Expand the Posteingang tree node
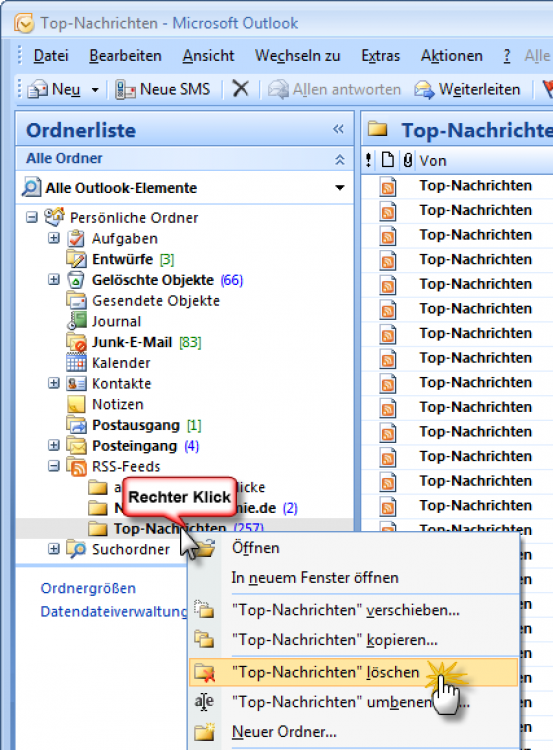This screenshot has height=750, width=553. pos(54,445)
